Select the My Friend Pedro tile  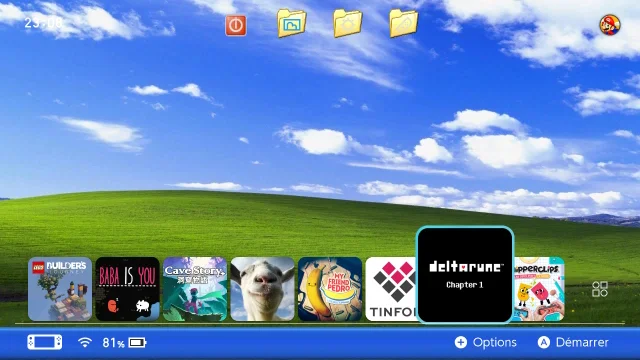[330, 289]
